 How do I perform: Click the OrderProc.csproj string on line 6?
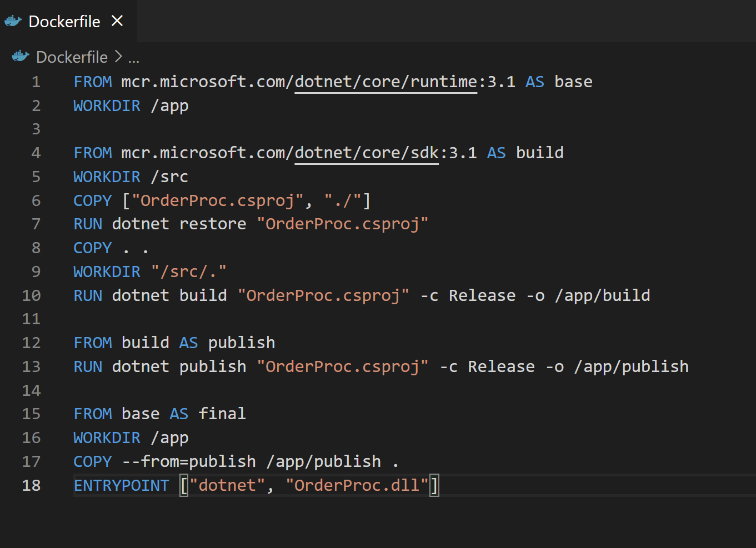218,200
